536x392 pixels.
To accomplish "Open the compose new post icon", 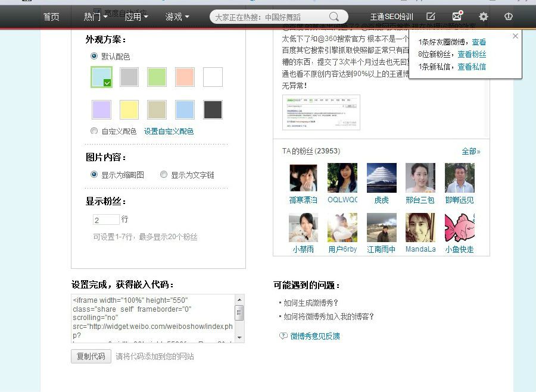I will pyautogui.click(x=431, y=17).
